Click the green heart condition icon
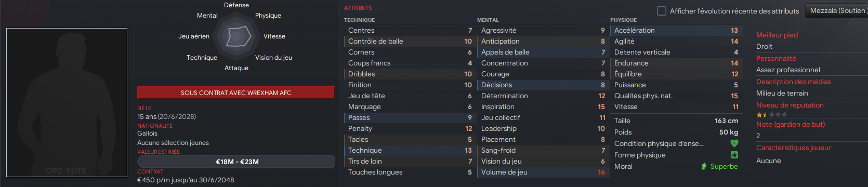Screen dimensions: 868x187 pyautogui.click(x=734, y=143)
